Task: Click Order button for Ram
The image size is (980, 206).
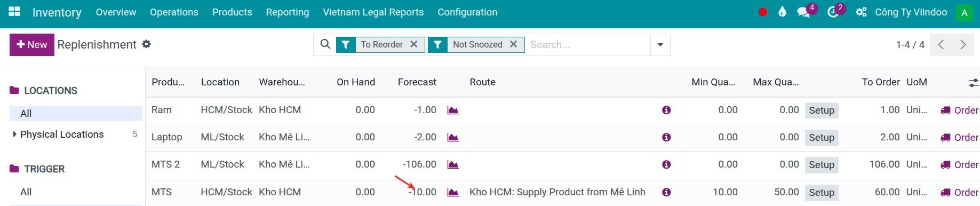Action: coord(960,110)
